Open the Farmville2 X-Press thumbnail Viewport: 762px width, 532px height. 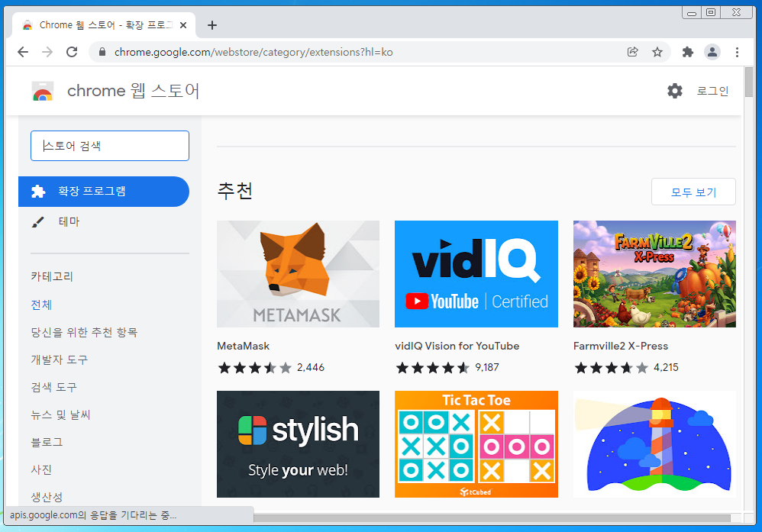(654, 274)
